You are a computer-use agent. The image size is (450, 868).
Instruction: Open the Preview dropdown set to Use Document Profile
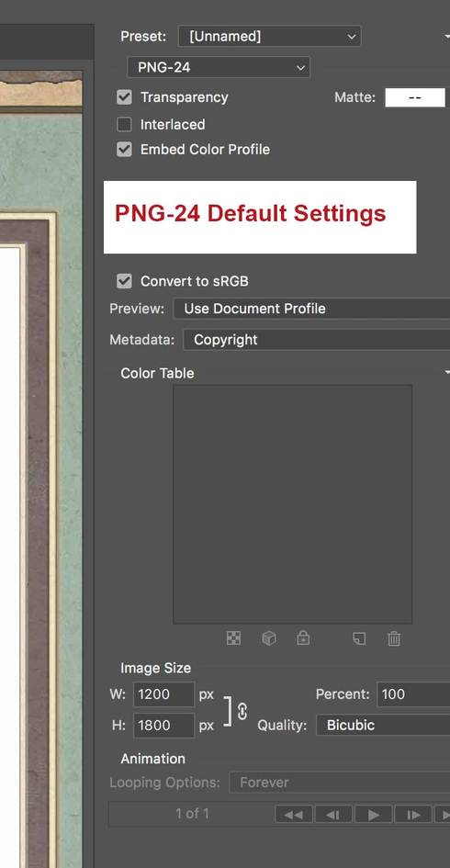pos(311,309)
